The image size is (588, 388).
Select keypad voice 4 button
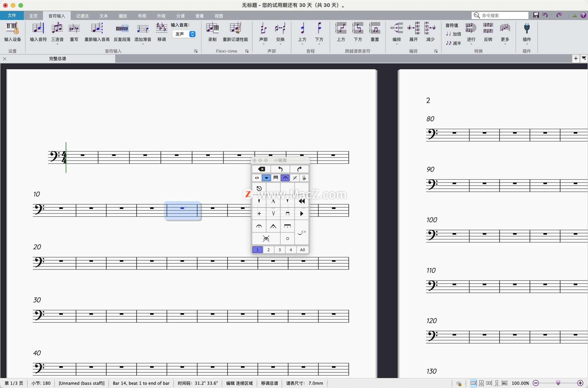pos(291,250)
